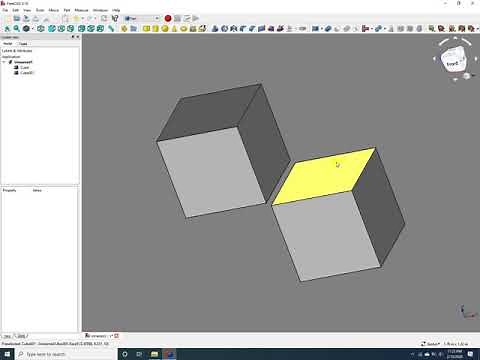Open the Draw style dropdown arrow
Viewport: 480px width, 360px height.
pyautogui.click(x=33, y=29)
